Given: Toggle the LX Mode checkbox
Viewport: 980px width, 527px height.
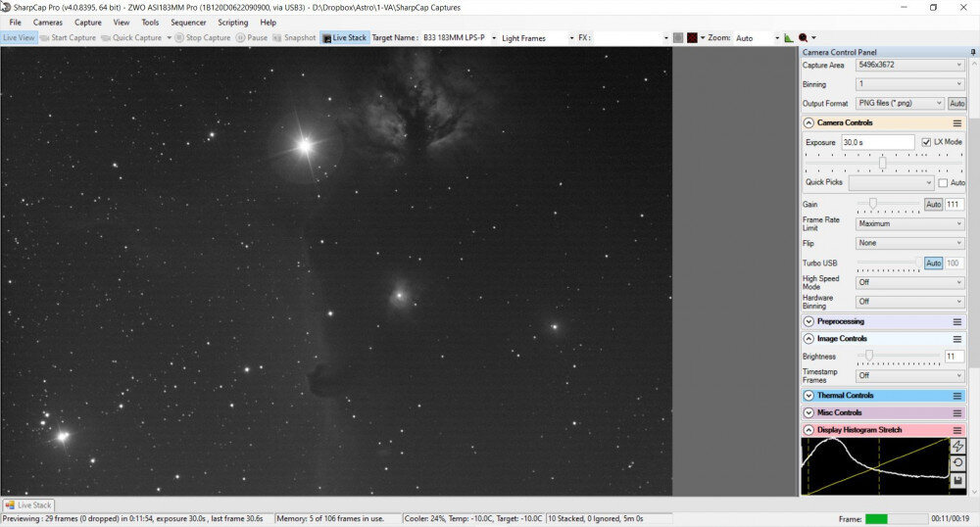Looking at the screenshot, I should click(x=926, y=142).
